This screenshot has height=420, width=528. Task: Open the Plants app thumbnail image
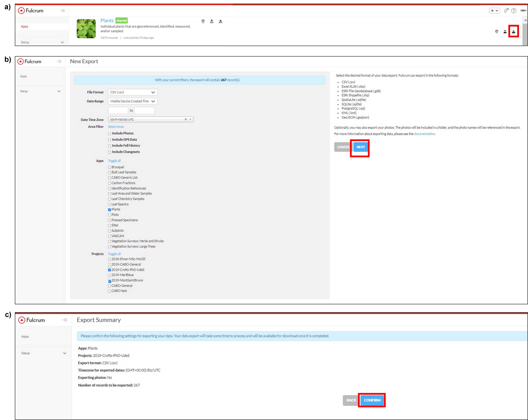(86, 29)
